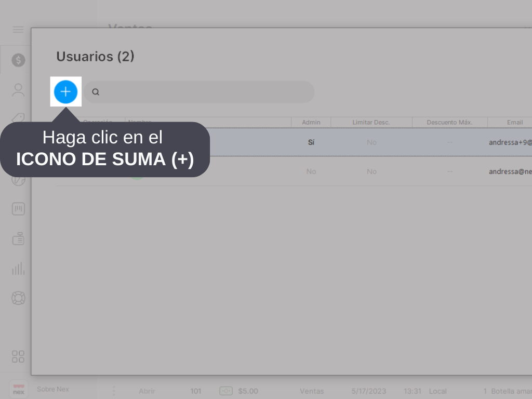This screenshot has width=532, height=399.
Task: Click the Email column header
Action: 514,122
